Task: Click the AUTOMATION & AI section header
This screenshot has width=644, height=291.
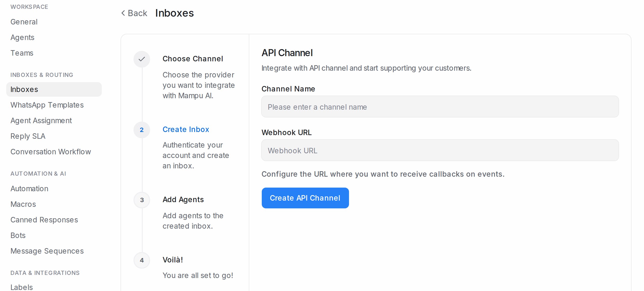Action: [38, 174]
